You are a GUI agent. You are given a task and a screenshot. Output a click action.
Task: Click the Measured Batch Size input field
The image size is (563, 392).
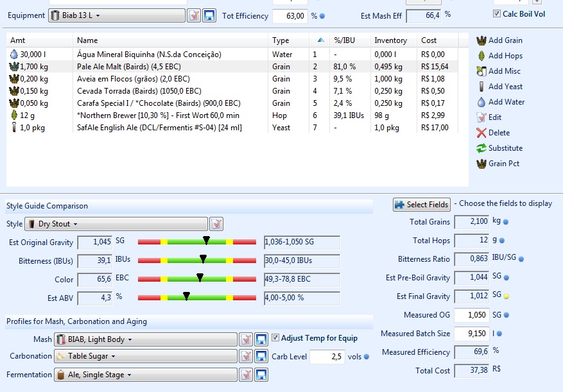tap(471, 334)
